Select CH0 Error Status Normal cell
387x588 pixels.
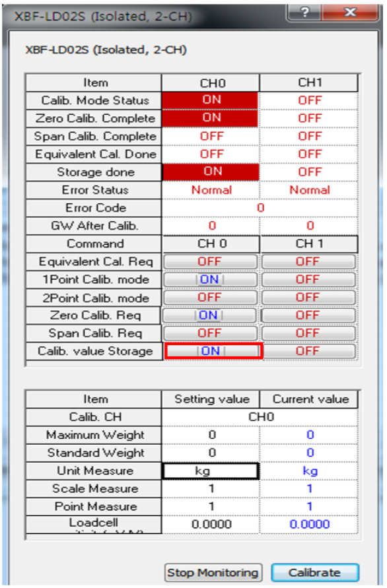[x=211, y=190]
